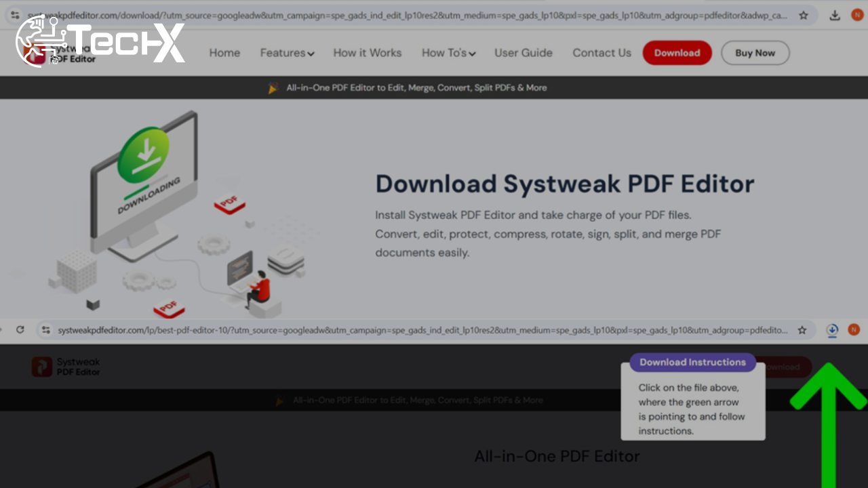Click the Buy Now button
The width and height of the screenshot is (868, 488).
pos(755,53)
